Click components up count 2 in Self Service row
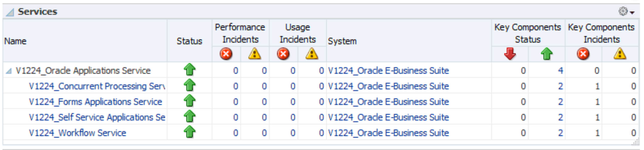 561,117
